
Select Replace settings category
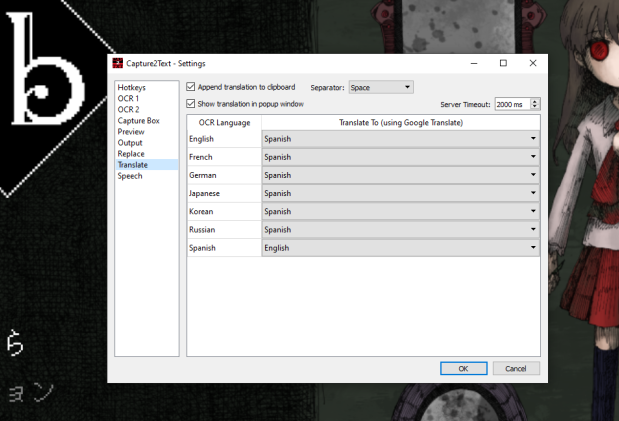[131, 154]
